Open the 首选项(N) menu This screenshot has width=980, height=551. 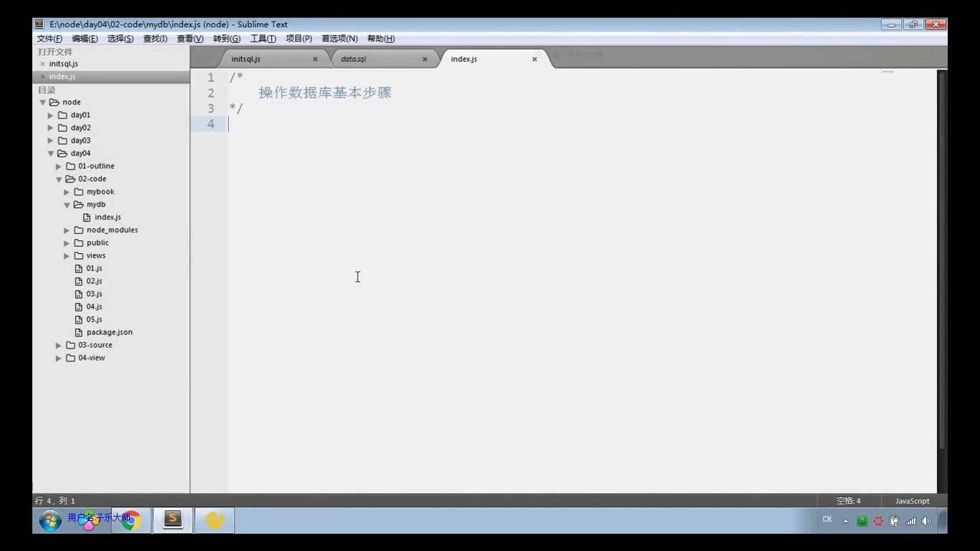(x=339, y=39)
